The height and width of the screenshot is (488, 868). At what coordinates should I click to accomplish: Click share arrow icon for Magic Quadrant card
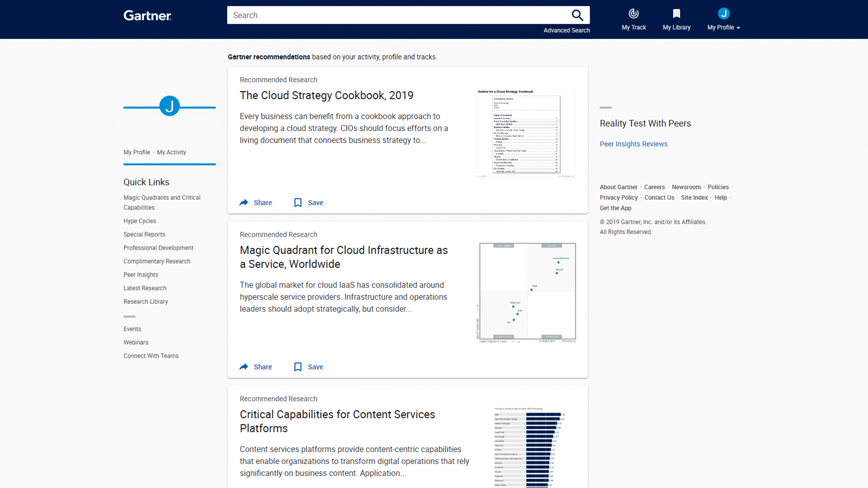244,367
